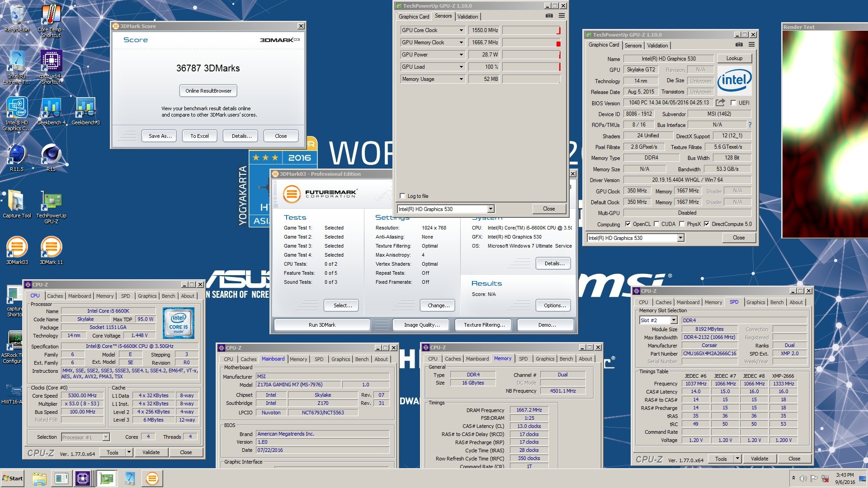The image size is (868, 488).
Task: Expand the GPU Core Clock sensor dropdown
Action: pyautogui.click(x=461, y=30)
